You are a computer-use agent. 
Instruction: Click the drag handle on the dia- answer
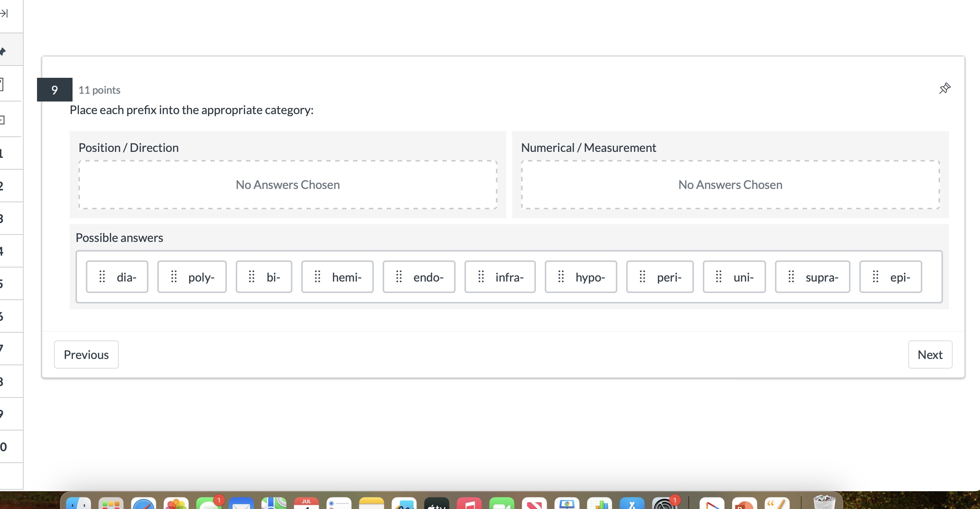point(102,277)
